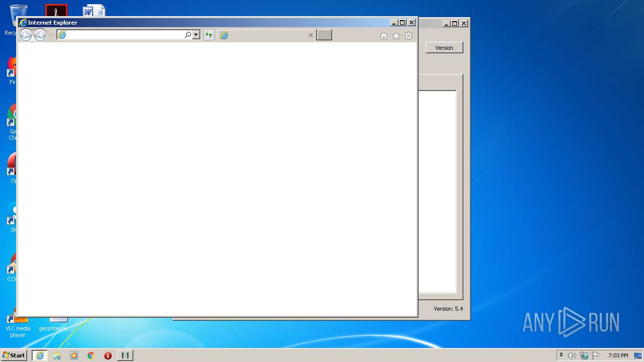Image resolution: width=644 pixels, height=362 pixels.
Task: Open the Tools gear menu
Action: [x=409, y=36]
